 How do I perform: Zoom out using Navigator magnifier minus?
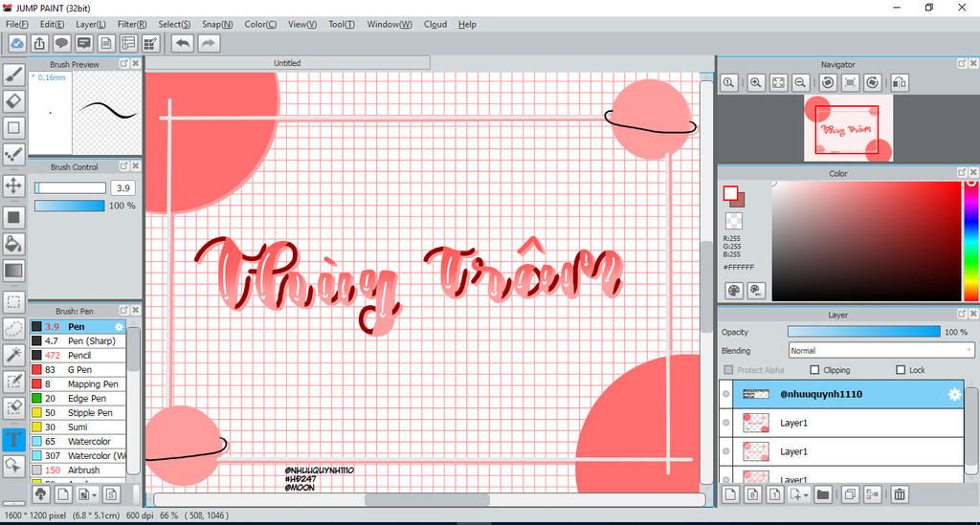800,82
